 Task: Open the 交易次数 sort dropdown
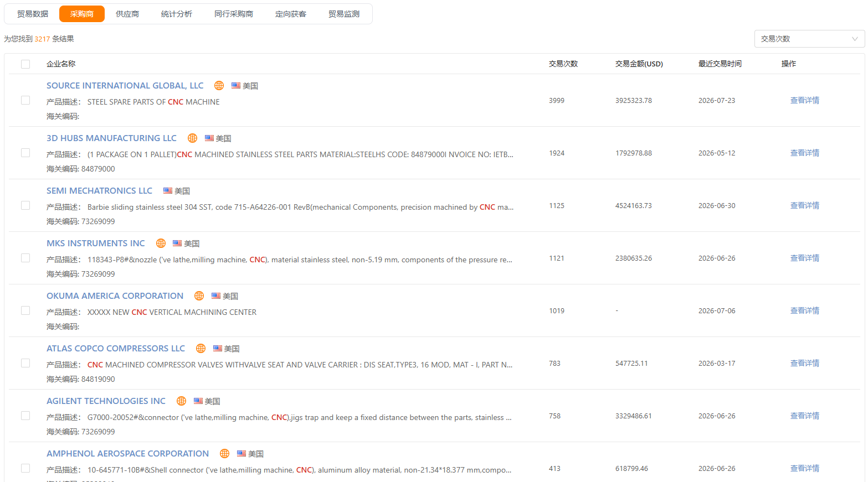coord(809,39)
